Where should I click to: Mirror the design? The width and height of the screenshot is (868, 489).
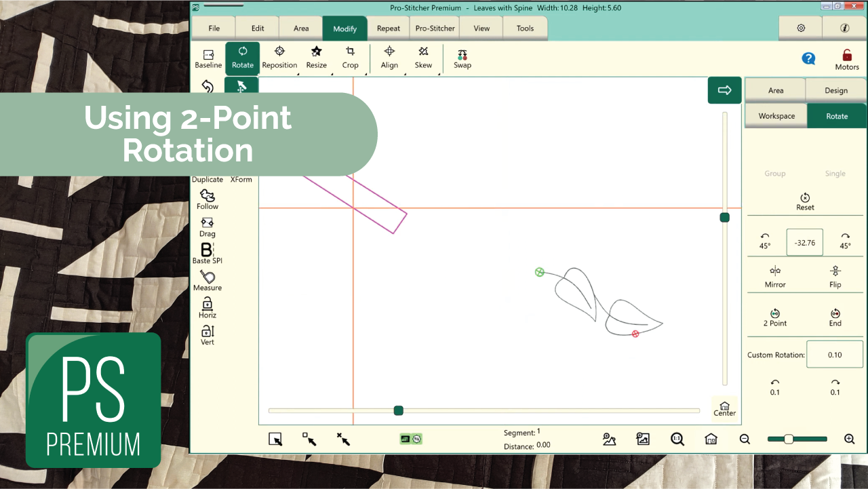(x=775, y=275)
